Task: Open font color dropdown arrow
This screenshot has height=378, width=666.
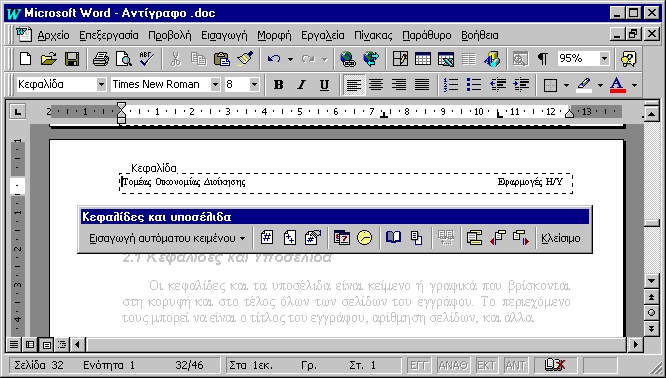Action: point(635,85)
